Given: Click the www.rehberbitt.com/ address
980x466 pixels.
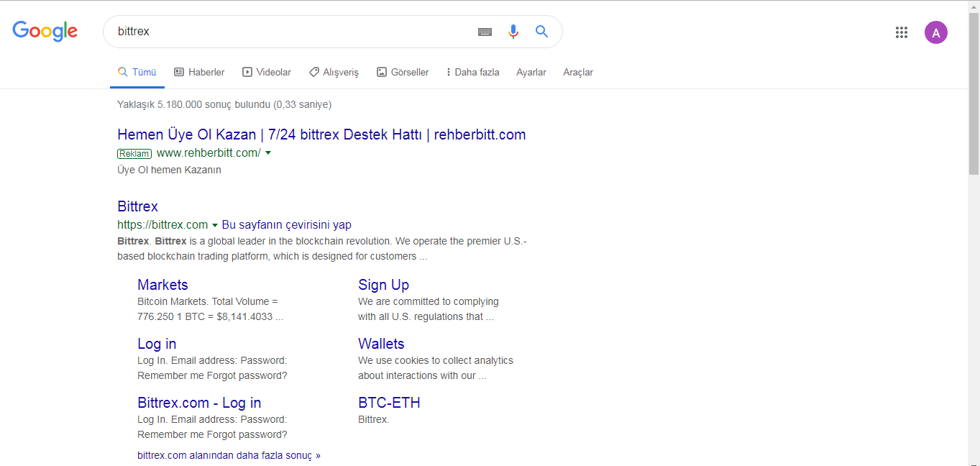Looking at the screenshot, I should coord(209,153).
